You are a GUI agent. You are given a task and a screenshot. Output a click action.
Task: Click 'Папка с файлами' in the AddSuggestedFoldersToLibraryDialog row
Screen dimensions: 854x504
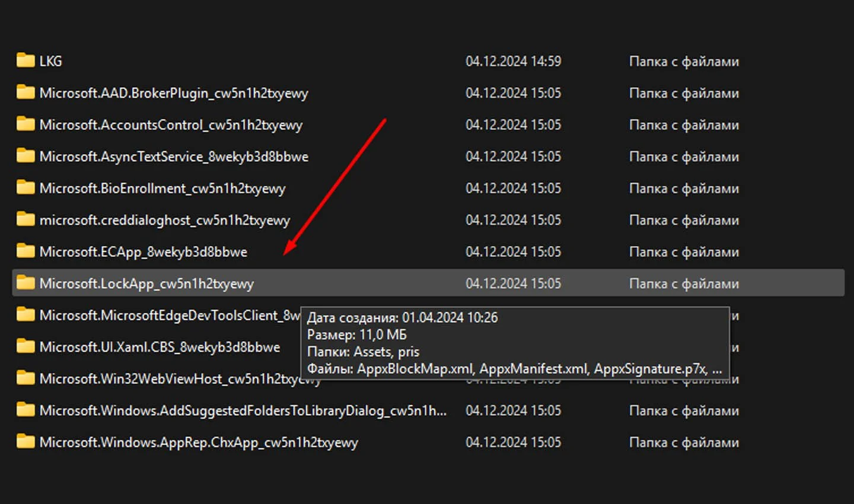pos(684,410)
